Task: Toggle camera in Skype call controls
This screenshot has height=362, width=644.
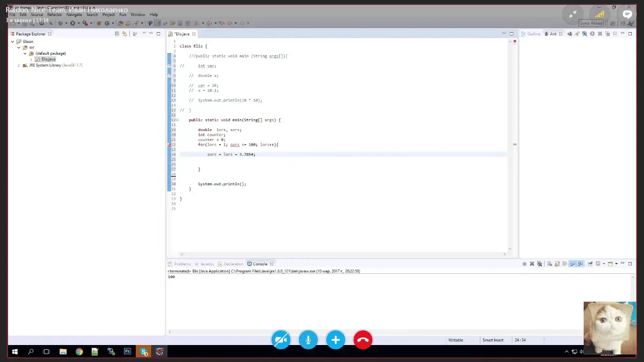Action: 281,339
